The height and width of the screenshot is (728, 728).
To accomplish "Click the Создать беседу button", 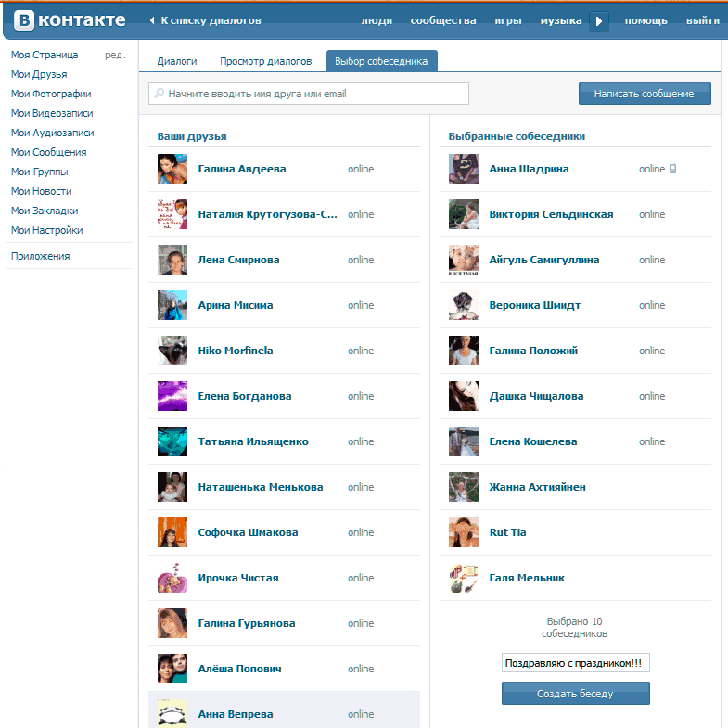I will pos(575,694).
